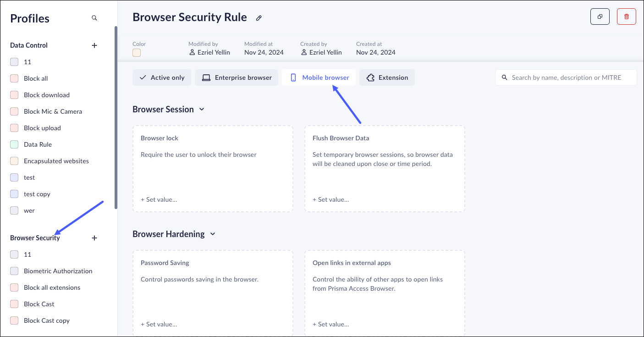Select the Block Mic & Camera profile
Viewport: 644px width, 337px height.
tap(53, 111)
